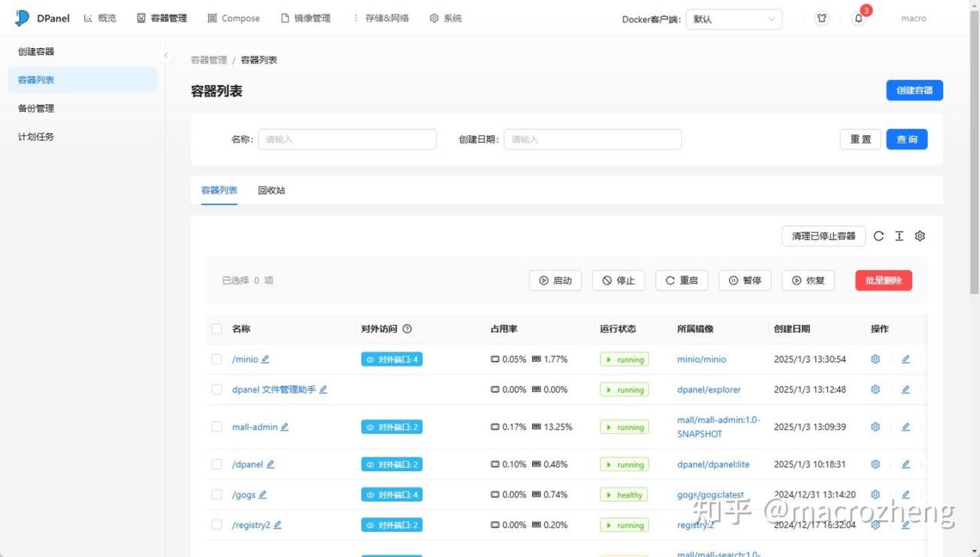Select the 容器列表 tab
Image resolution: width=980 pixels, height=557 pixels.
(x=219, y=191)
